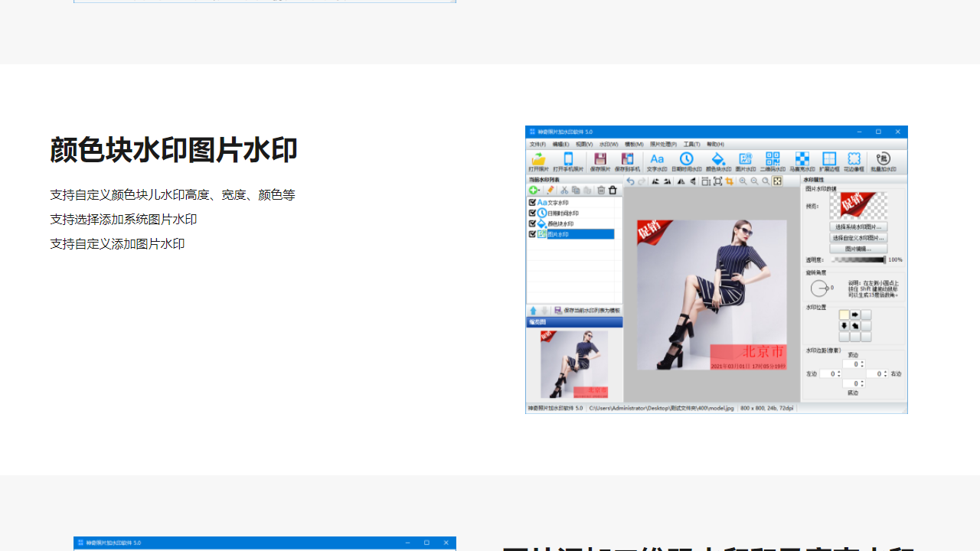Activate the 颜色块水印 color block watermark tool
Screen dimensions: 980x551
pos(718,159)
